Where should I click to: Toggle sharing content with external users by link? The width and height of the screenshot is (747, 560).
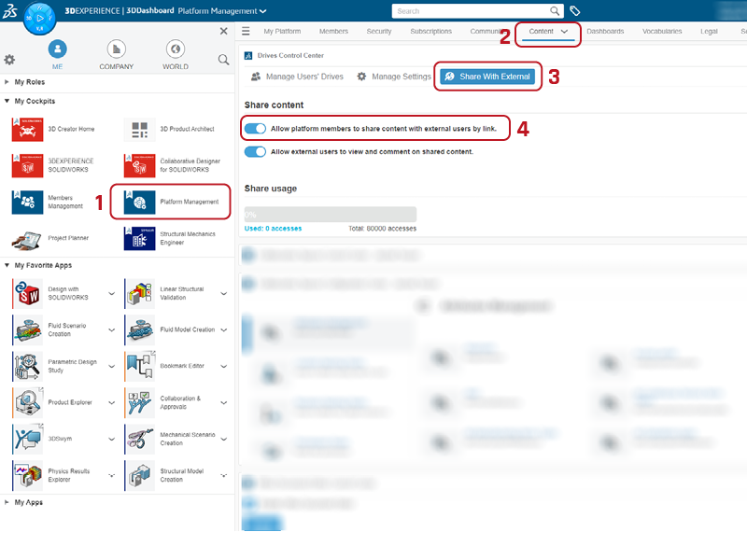click(255, 128)
